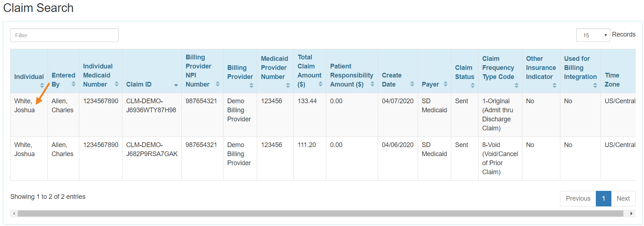Screen dimensions: 644x226
Task: Go to the Next page
Action: [623, 198]
